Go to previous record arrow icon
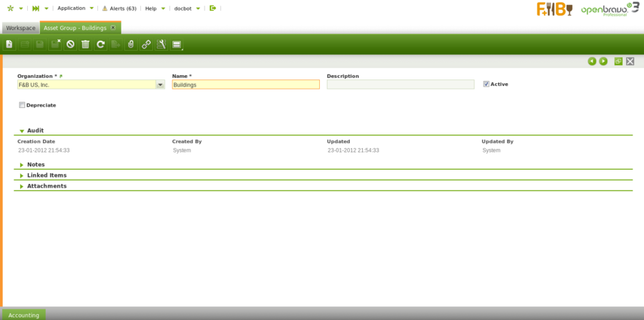 pyautogui.click(x=592, y=62)
